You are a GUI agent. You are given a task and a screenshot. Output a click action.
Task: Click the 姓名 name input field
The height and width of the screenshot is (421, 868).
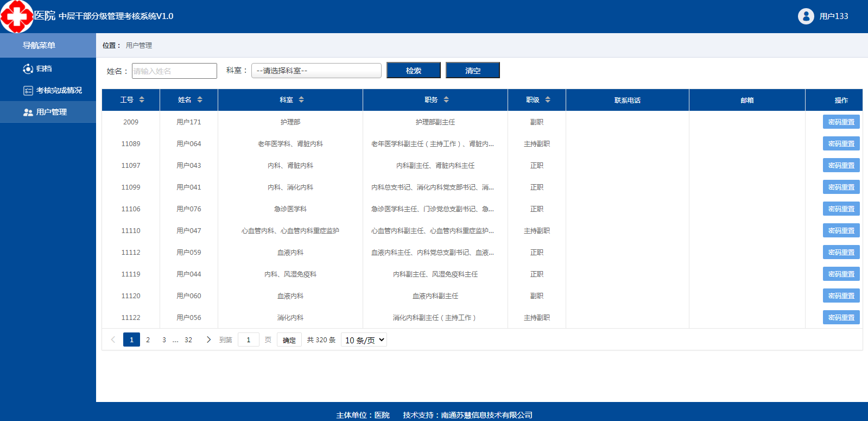(174, 71)
